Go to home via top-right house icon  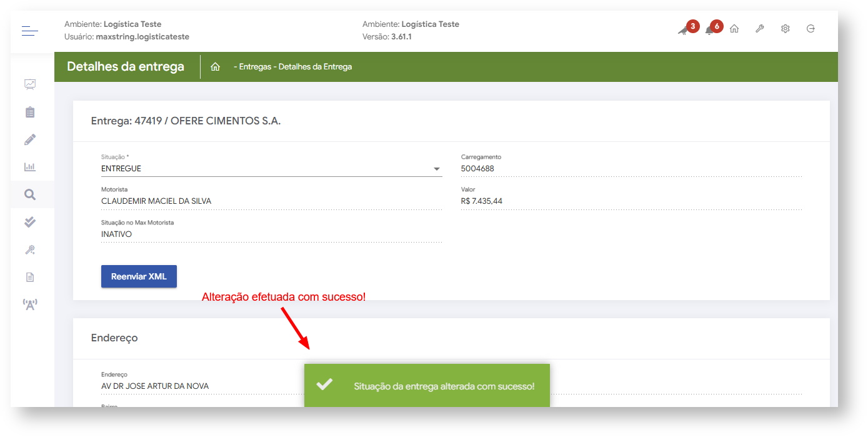(x=734, y=29)
